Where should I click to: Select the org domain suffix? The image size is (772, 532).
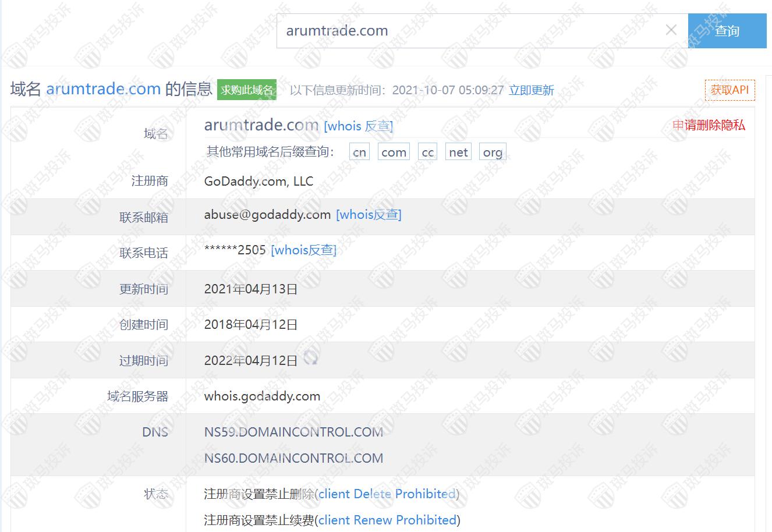point(493,152)
